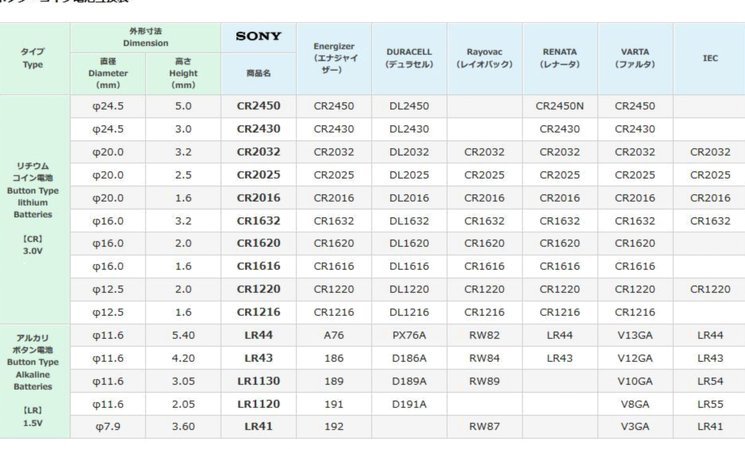The image size is (745, 449).
Task: Select the Rayovac column header
Action: click(484, 58)
